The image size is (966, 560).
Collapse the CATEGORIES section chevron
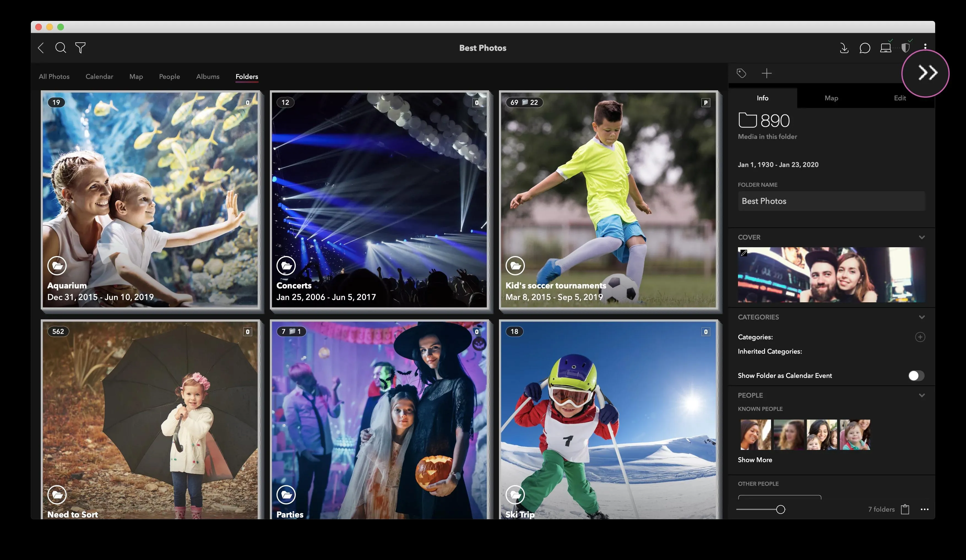[x=922, y=317]
